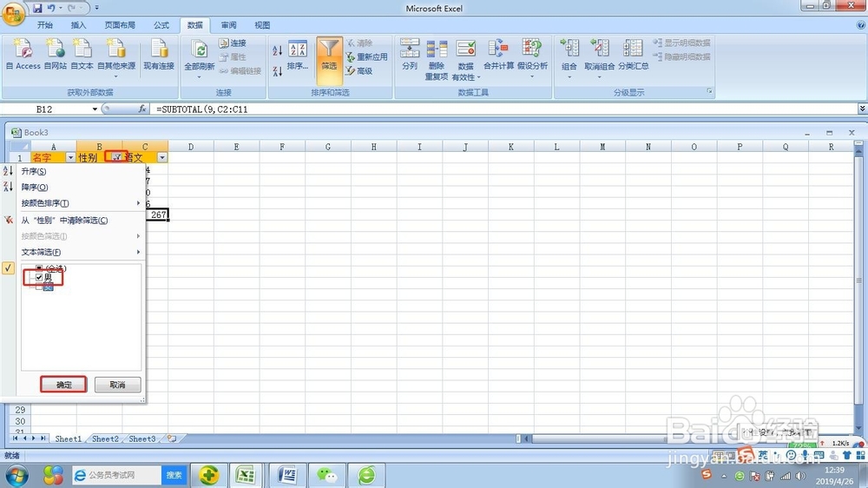
Task: Click the 自 Access import icon
Action: (x=23, y=55)
